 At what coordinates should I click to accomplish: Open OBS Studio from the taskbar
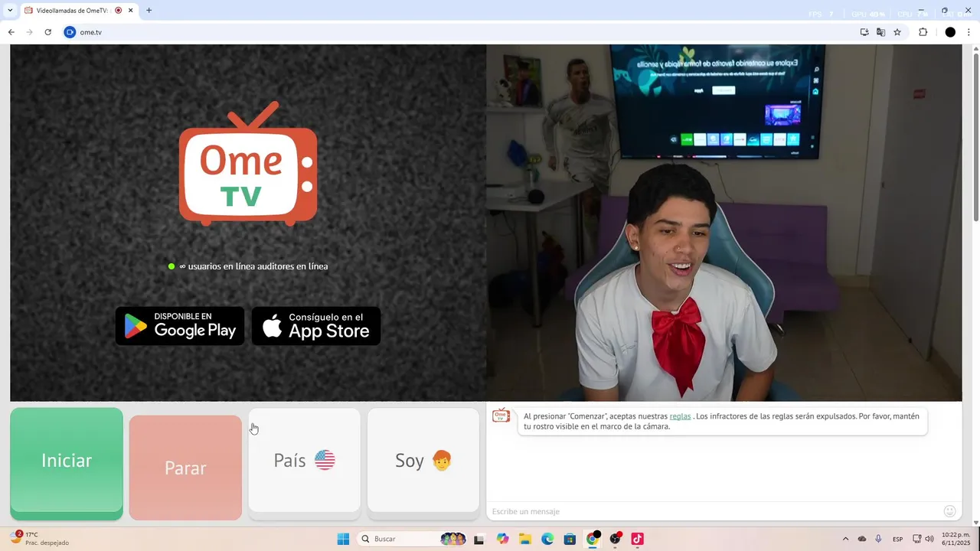[x=615, y=539]
